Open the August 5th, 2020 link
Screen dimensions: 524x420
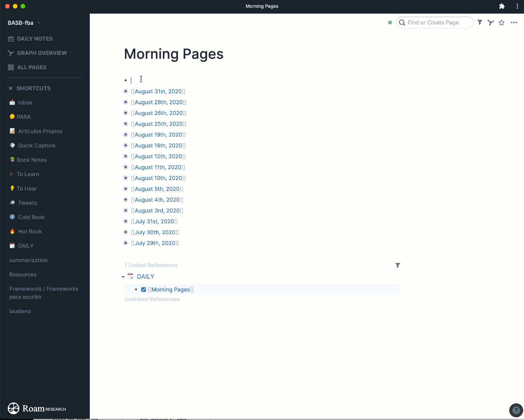click(x=157, y=189)
